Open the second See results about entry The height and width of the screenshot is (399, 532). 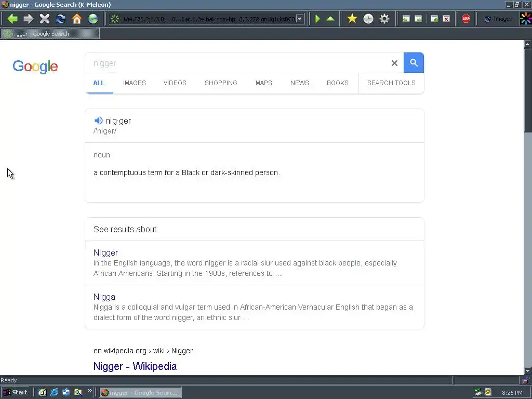click(x=104, y=297)
